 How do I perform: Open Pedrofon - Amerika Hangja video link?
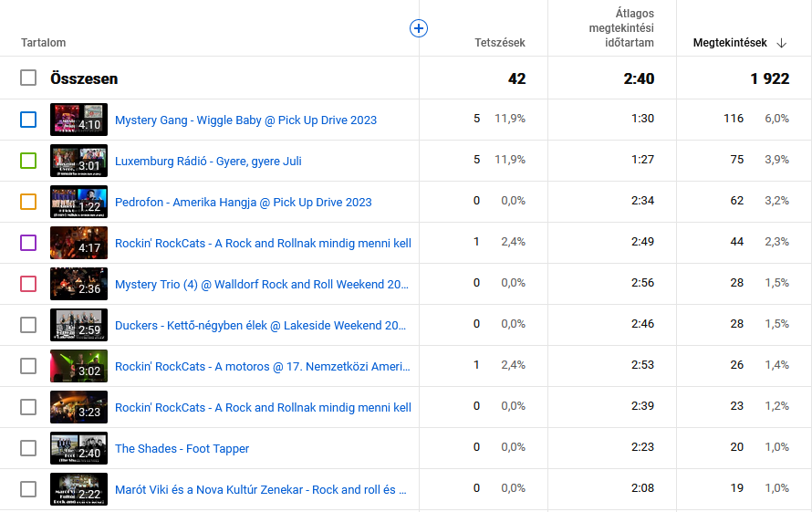coord(243,203)
